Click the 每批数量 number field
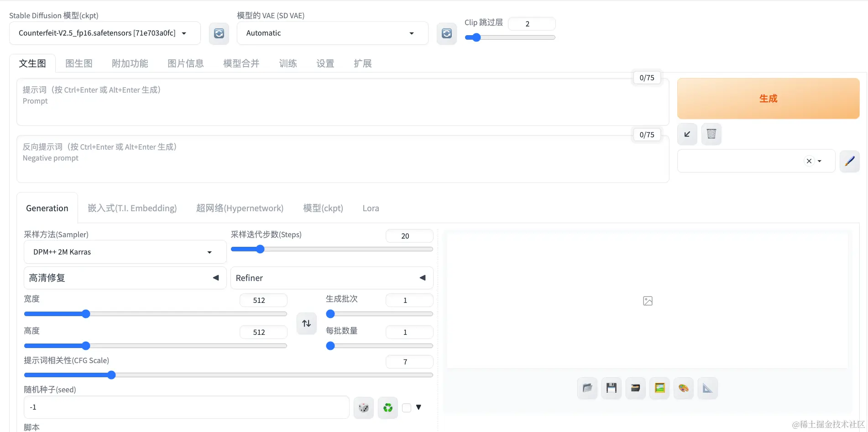The image size is (868, 432). [409, 332]
